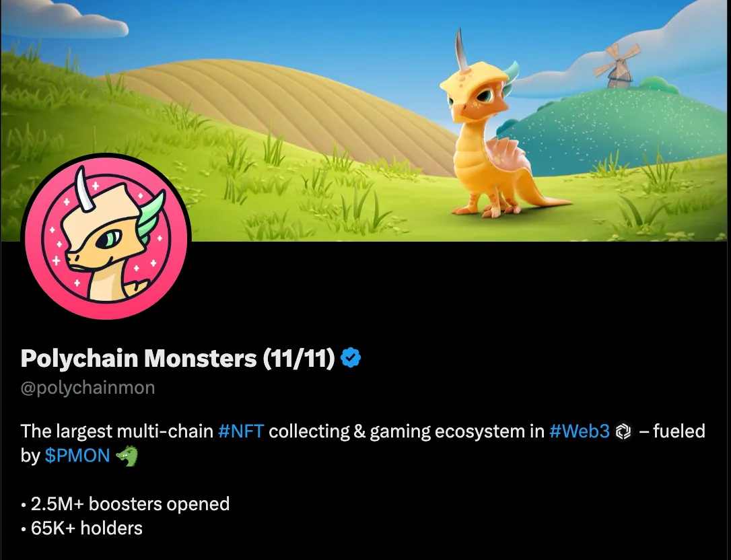Click the cloud in banner's top-left corner
The width and height of the screenshot is (731, 560).
64,19
